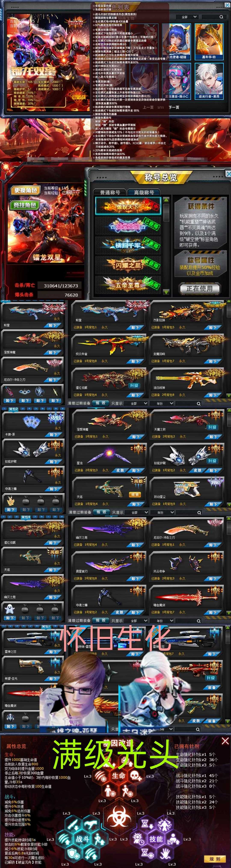
Task: Click 下一页 to go to next page
Action: point(174,107)
